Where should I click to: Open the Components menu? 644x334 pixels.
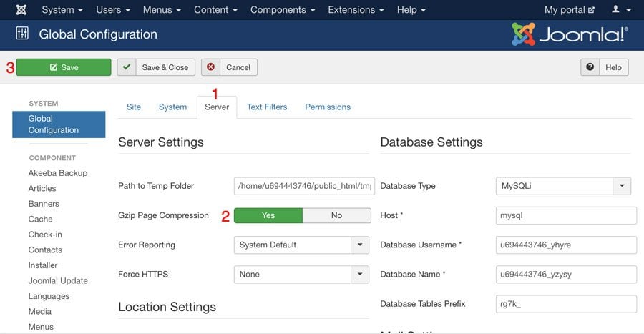tap(283, 10)
